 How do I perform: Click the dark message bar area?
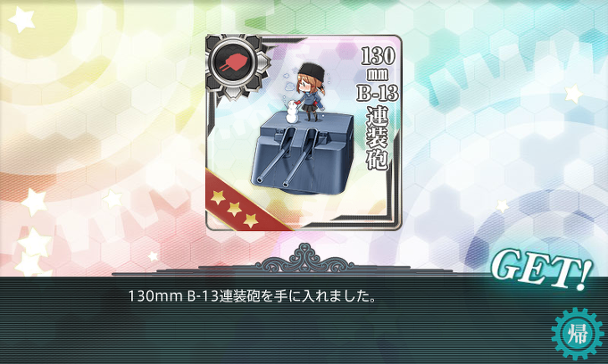(304, 320)
